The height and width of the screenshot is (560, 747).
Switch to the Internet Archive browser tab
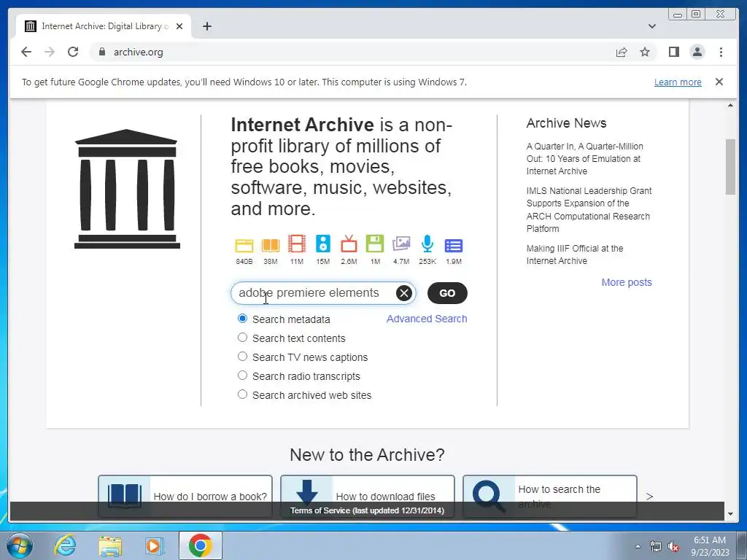(104, 26)
